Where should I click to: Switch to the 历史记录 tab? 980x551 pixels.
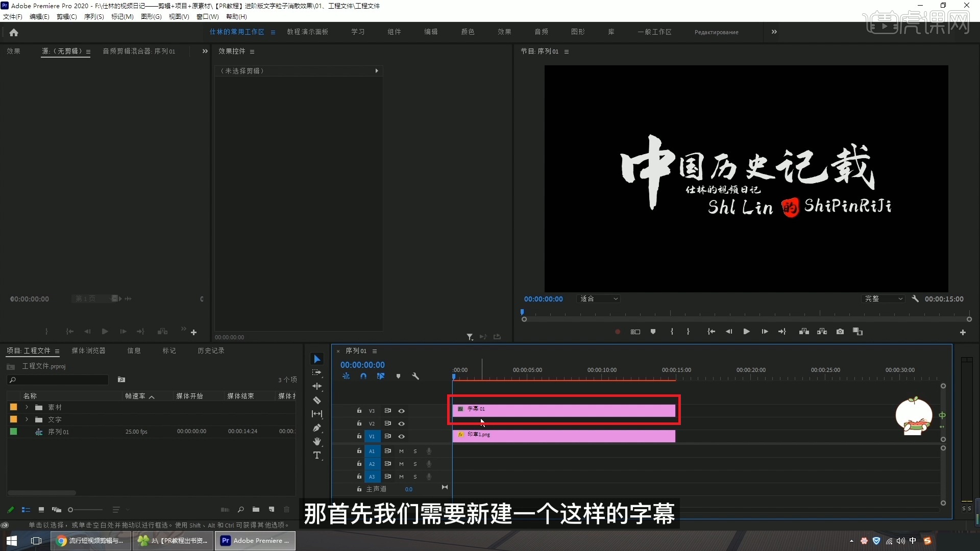pyautogui.click(x=211, y=350)
